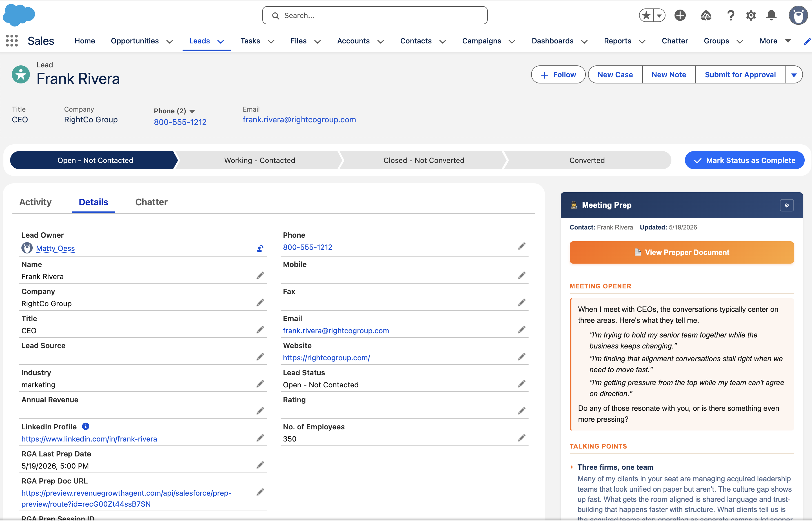Edit the Name field with the pencil icon

[260, 275]
